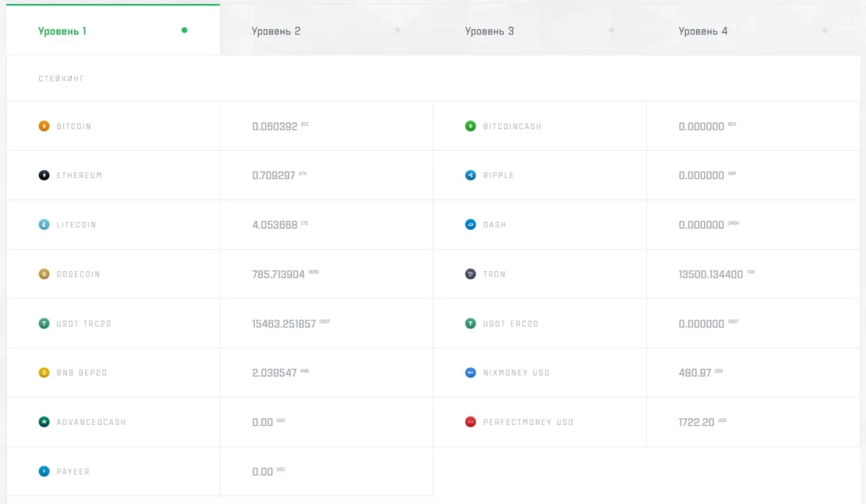Click the Ripple coin icon
The height and width of the screenshot is (504, 866).
tap(470, 175)
